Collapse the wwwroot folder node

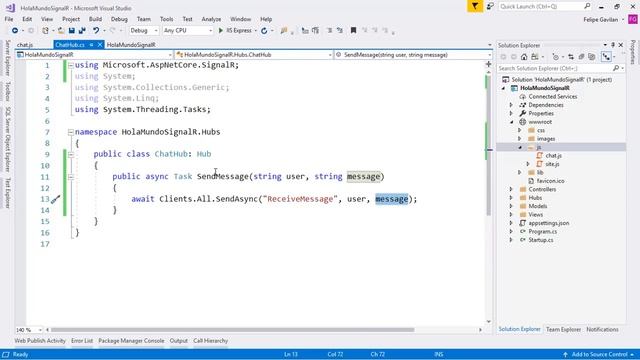[511, 122]
